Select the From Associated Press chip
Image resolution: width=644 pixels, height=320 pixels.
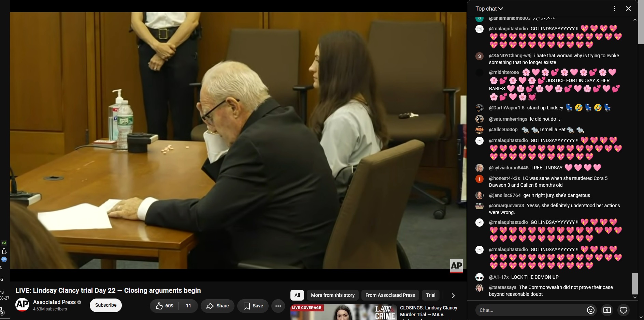point(390,295)
